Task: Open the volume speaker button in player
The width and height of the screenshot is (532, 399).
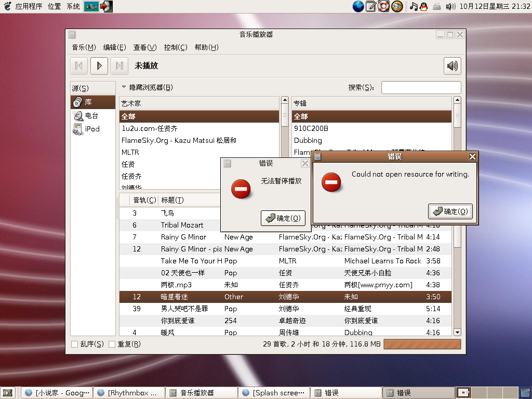Action: [453, 66]
